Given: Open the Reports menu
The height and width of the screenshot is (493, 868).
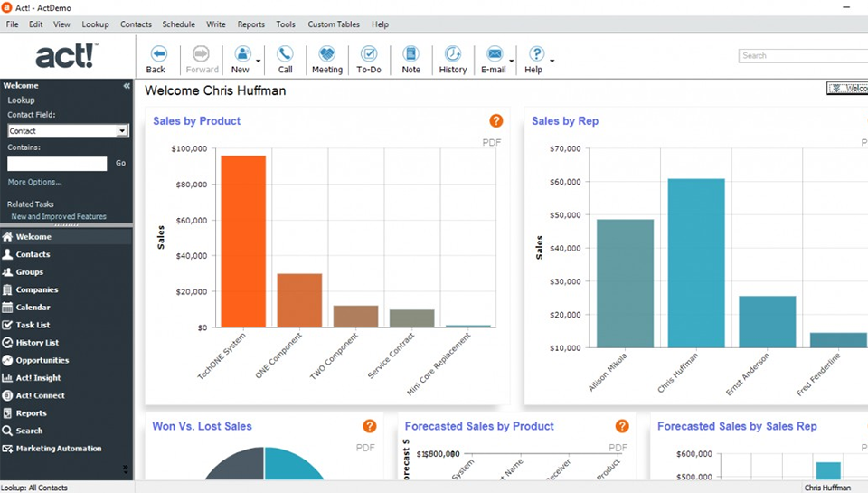Looking at the screenshot, I should click(x=250, y=24).
